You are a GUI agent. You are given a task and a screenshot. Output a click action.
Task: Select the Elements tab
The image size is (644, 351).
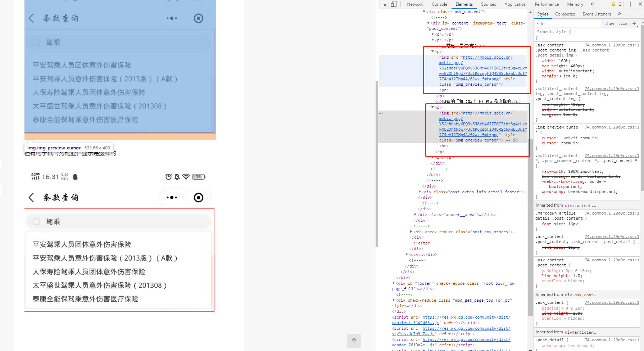pyautogui.click(x=464, y=4)
